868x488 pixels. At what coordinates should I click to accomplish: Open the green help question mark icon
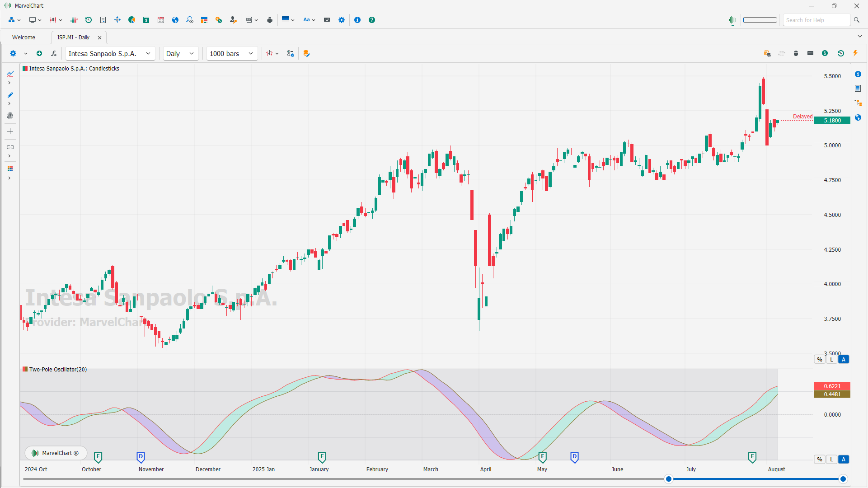tap(372, 20)
